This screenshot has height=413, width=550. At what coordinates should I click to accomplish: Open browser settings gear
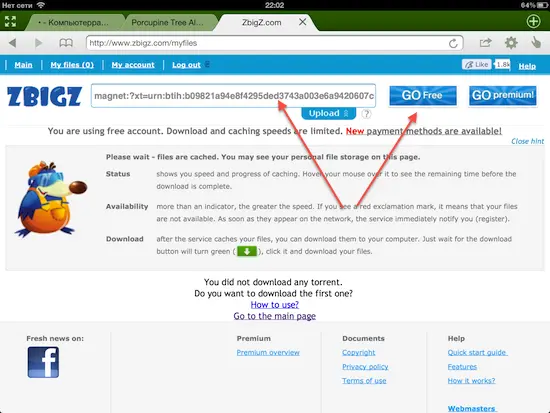[x=511, y=43]
